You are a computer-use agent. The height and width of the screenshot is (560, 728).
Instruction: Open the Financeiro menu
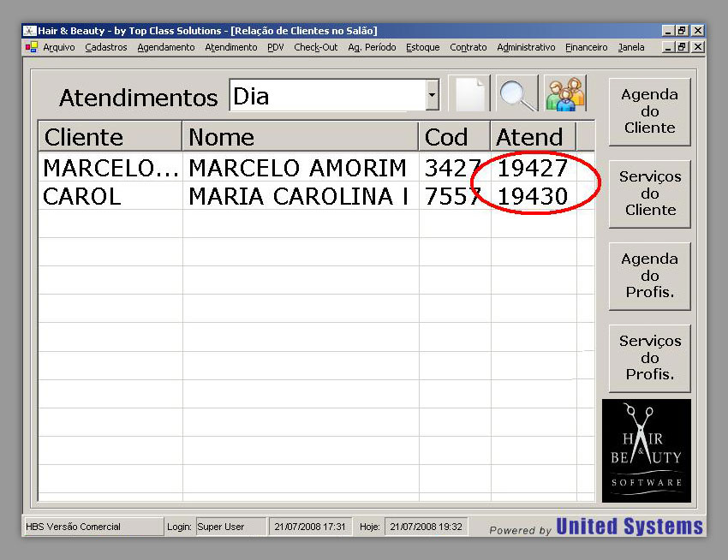coord(587,47)
